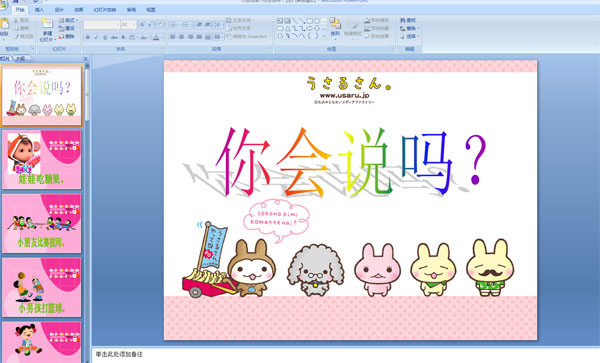Toggle Underline text formatting
600x363 pixels.
pyautogui.click(x=105, y=37)
